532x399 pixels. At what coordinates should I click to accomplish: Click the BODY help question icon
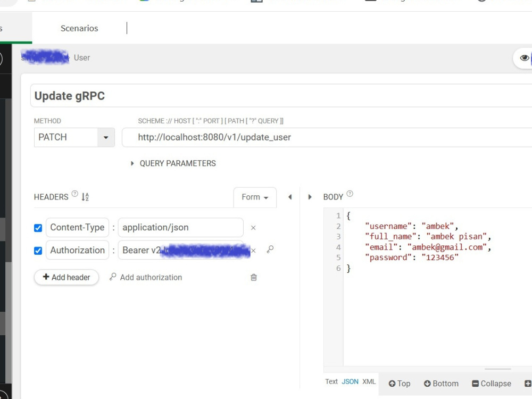tap(350, 194)
